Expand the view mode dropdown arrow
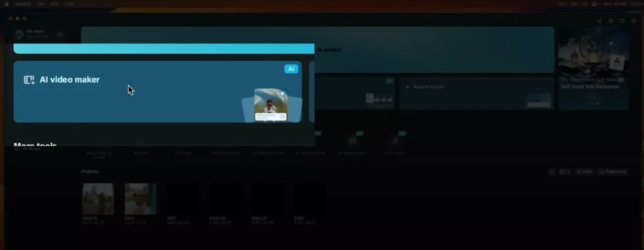The image size is (644, 250). point(569,171)
